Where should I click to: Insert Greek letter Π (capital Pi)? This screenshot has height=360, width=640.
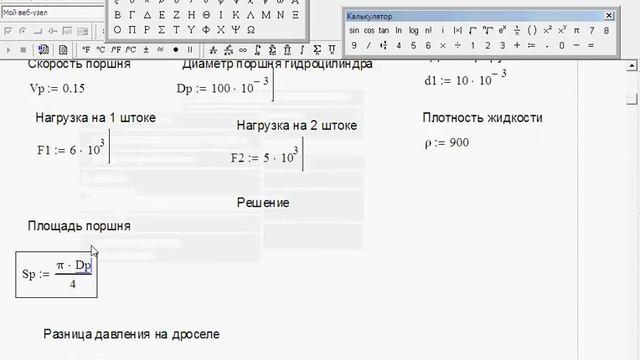[x=132, y=30]
